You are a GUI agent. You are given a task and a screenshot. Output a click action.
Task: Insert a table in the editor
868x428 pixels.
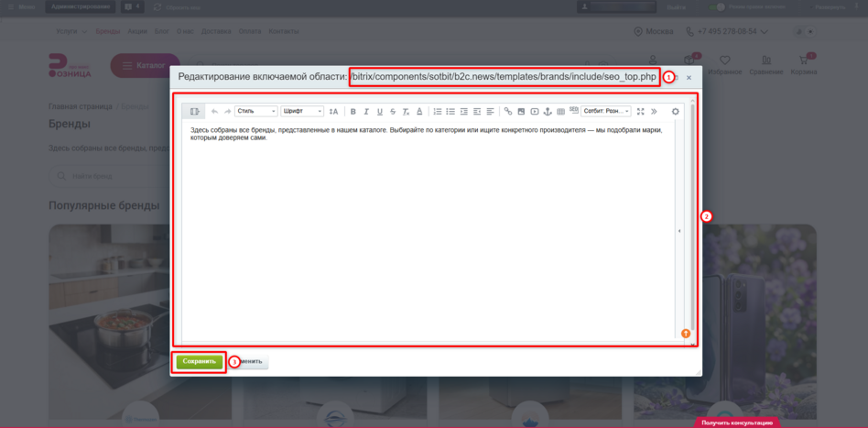point(560,112)
